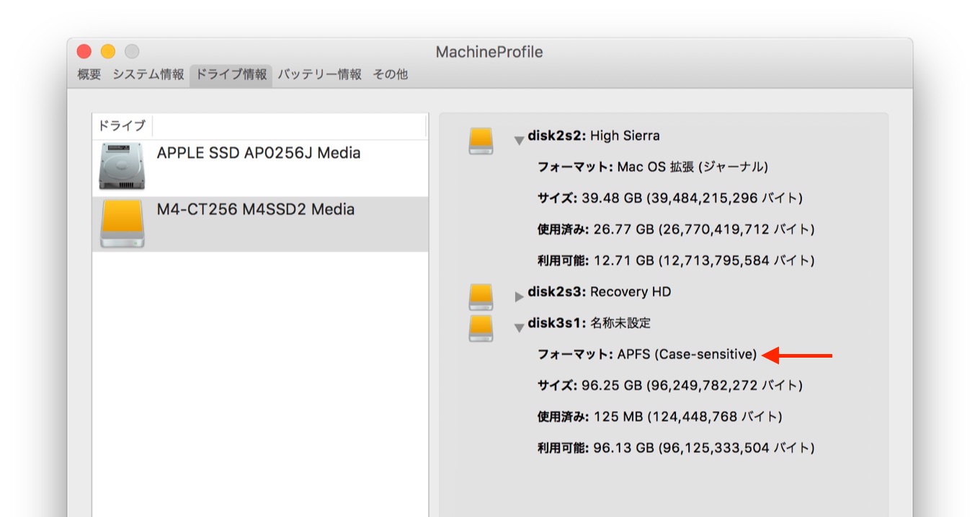Open the その他 tab

pyautogui.click(x=390, y=74)
